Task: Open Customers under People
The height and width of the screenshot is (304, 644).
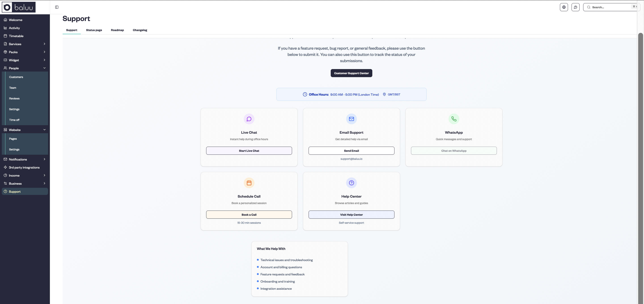Action: (x=16, y=77)
